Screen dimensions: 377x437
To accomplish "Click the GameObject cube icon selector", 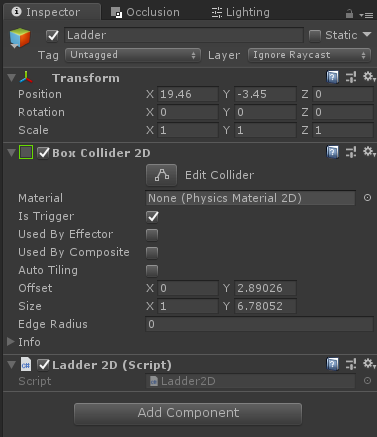I will [20, 38].
